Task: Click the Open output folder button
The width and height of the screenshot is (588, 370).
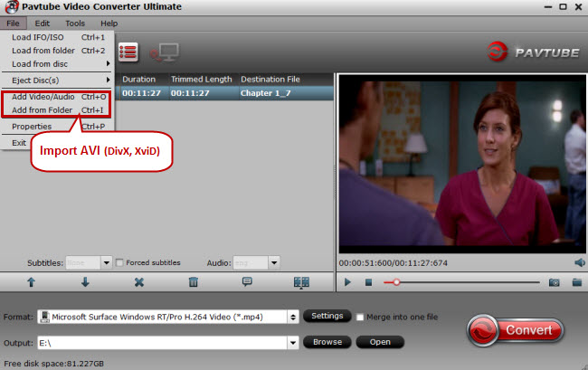Action: click(x=380, y=342)
